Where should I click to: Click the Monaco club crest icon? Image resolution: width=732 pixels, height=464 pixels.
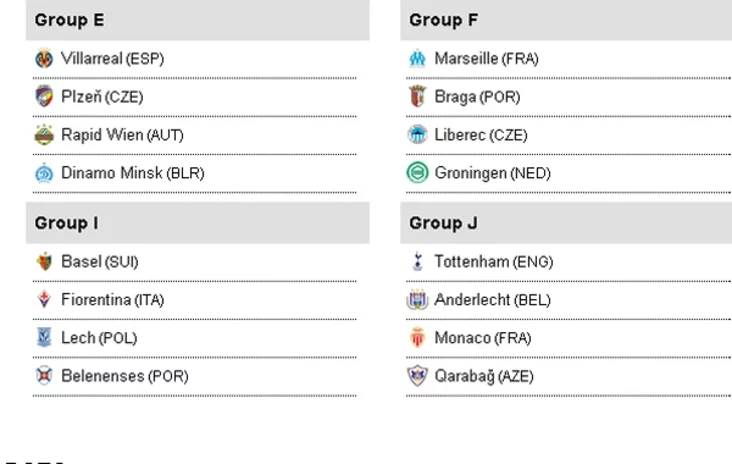click(x=418, y=338)
